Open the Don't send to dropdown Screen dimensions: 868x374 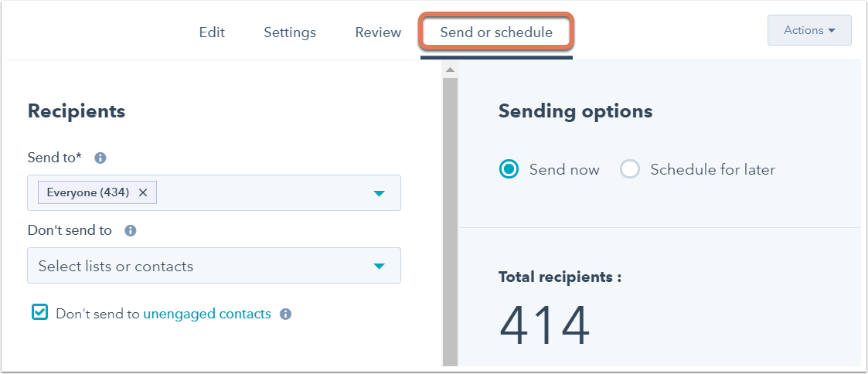click(379, 267)
